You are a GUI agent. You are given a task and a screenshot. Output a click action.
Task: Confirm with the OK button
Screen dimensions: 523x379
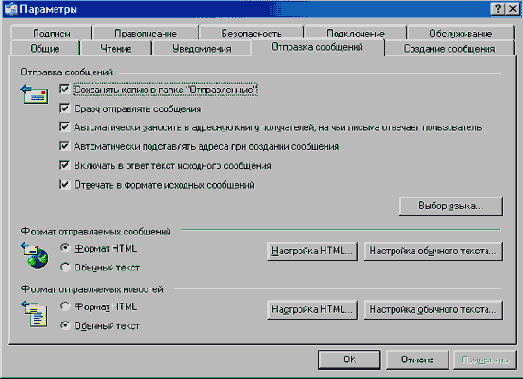click(x=349, y=359)
